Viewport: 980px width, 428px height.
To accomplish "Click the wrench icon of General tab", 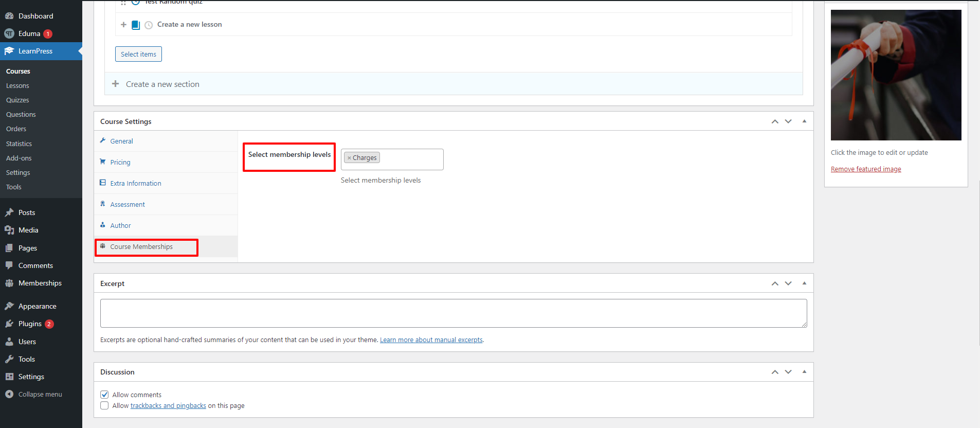I will point(103,140).
